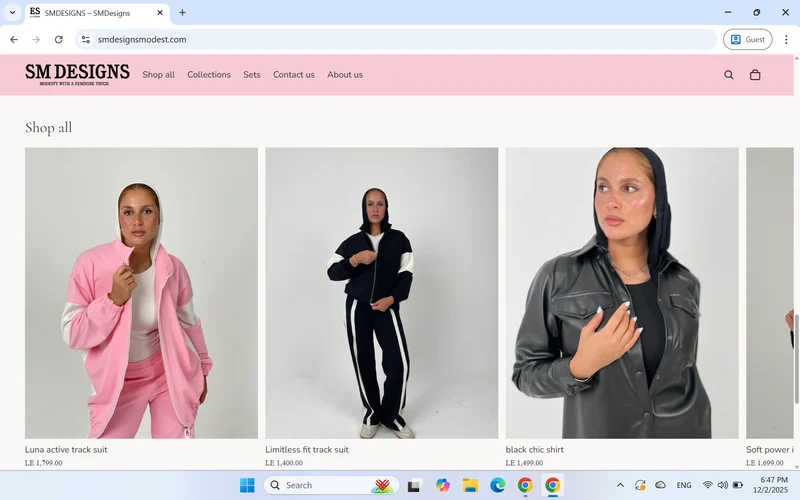Open Microsoft Edge from the taskbar
Screen dimensions: 800x500
coord(497,485)
